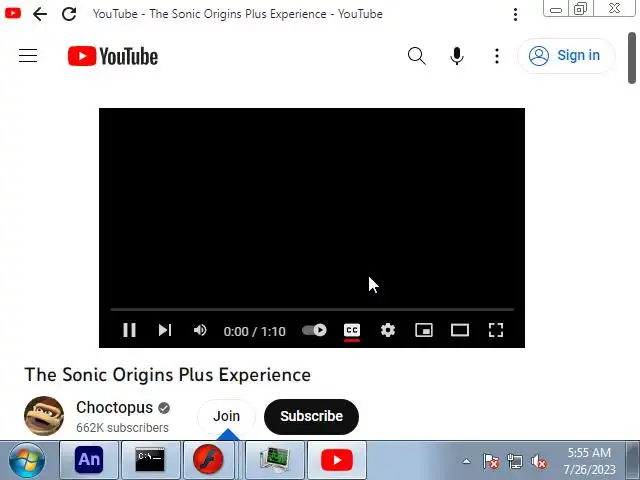Click the Join button
This screenshot has width=640, height=480.
click(227, 416)
